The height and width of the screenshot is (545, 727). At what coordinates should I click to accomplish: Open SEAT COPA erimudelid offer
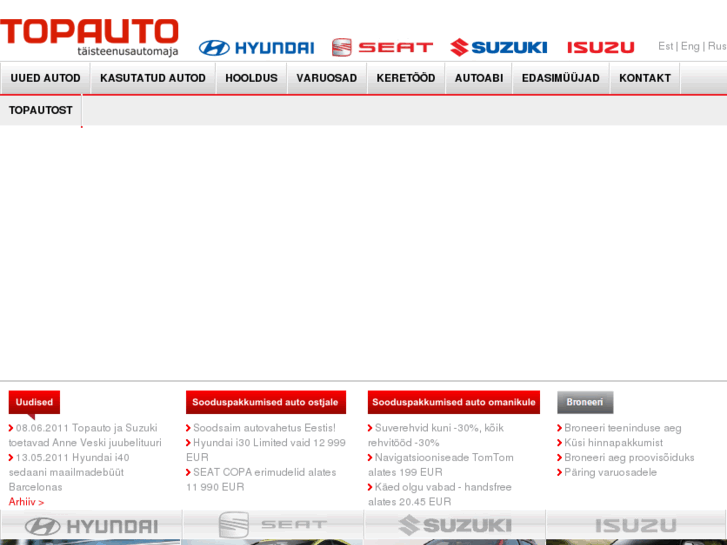(x=261, y=480)
